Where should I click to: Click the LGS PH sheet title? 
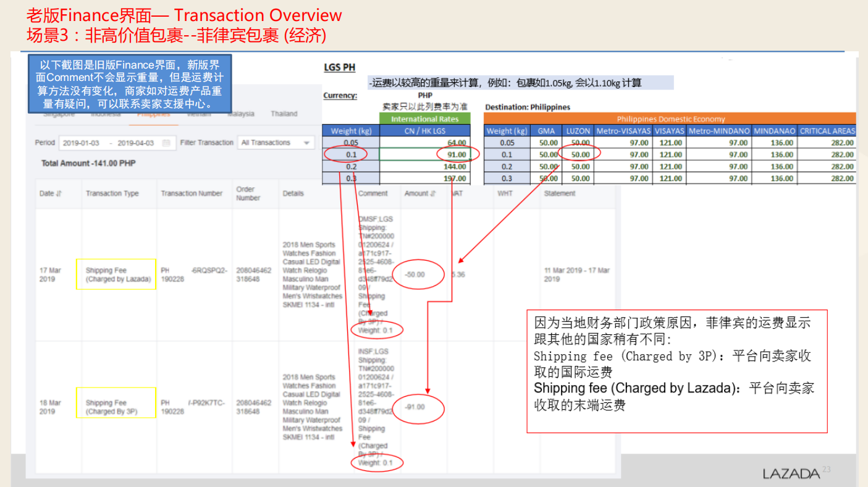[x=339, y=68]
